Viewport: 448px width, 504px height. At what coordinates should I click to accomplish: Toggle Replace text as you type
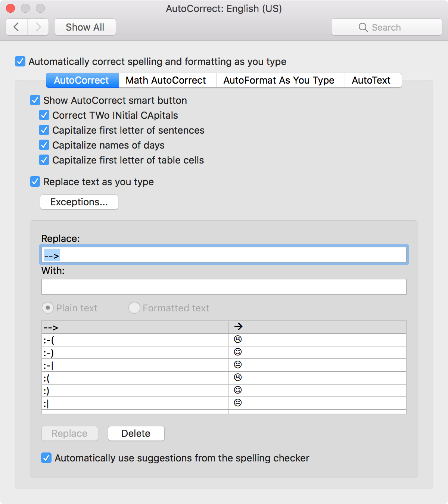tap(35, 182)
